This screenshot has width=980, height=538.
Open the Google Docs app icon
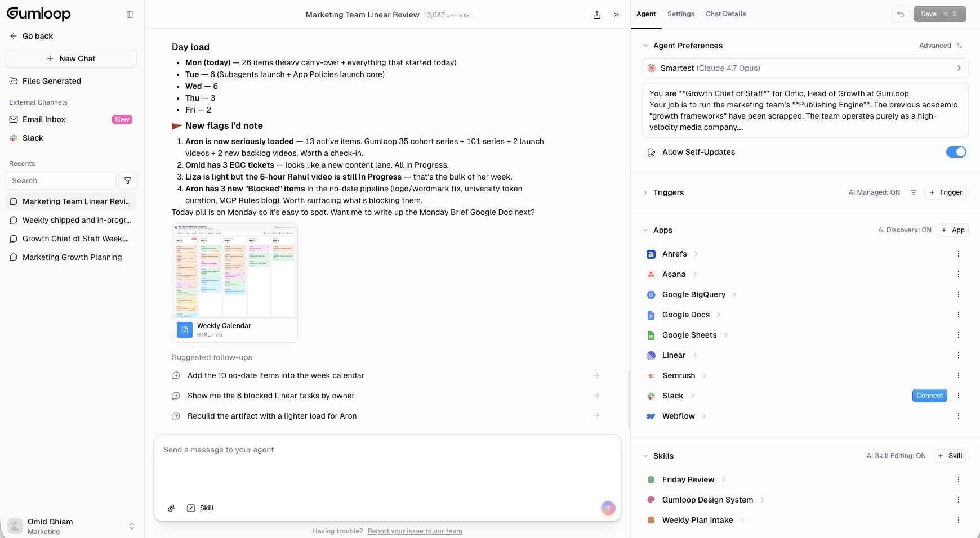[x=651, y=315]
